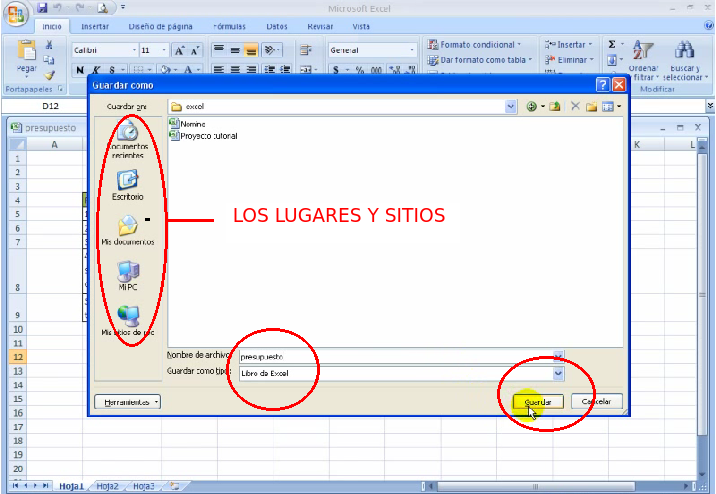The width and height of the screenshot is (716, 494).
Task: Toggle center vertical alignment button
Action: pyautogui.click(x=232, y=50)
